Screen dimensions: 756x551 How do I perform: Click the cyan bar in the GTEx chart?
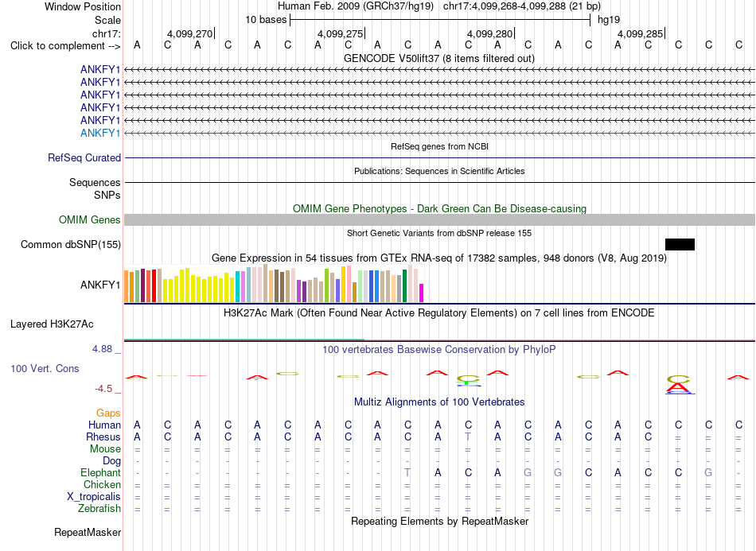click(x=237, y=286)
